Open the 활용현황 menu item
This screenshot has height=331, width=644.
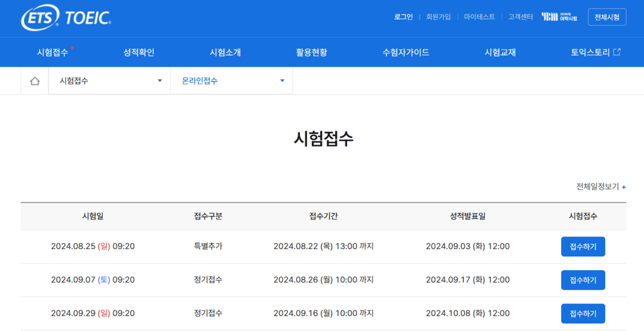[x=311, y=53]
